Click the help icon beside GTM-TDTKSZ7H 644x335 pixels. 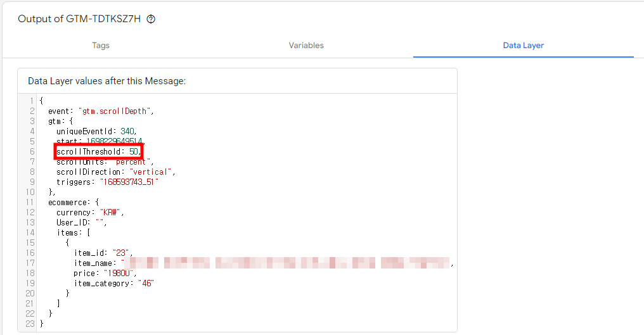pyautogui.click(x=151, y=19)
